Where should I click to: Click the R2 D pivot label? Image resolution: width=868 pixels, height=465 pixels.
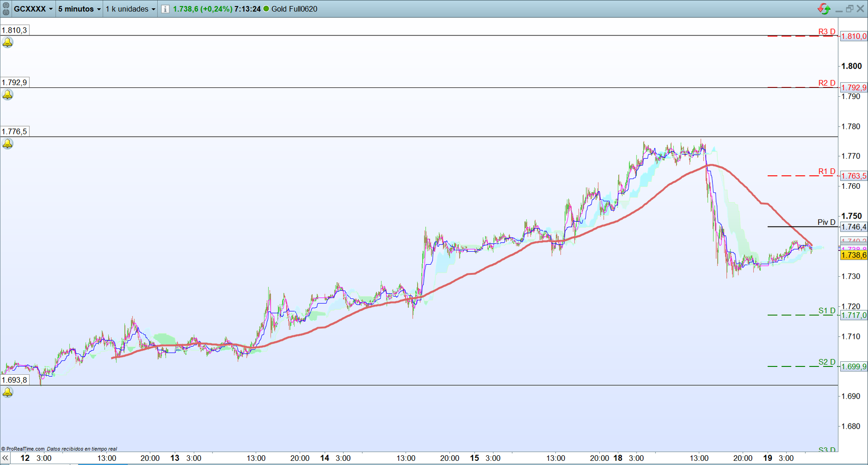point(827,83)
